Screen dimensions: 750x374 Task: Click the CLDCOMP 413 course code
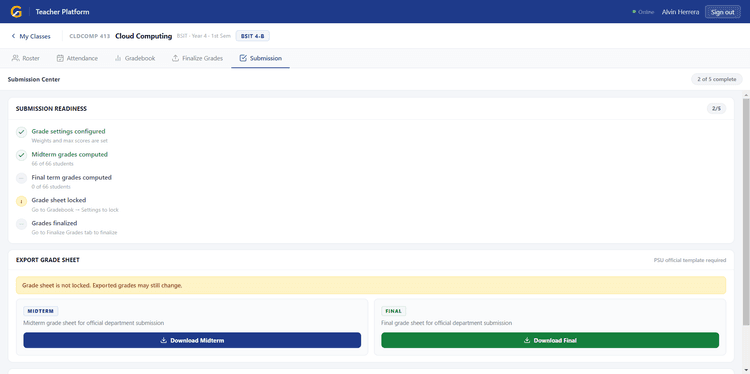point(89,36)
